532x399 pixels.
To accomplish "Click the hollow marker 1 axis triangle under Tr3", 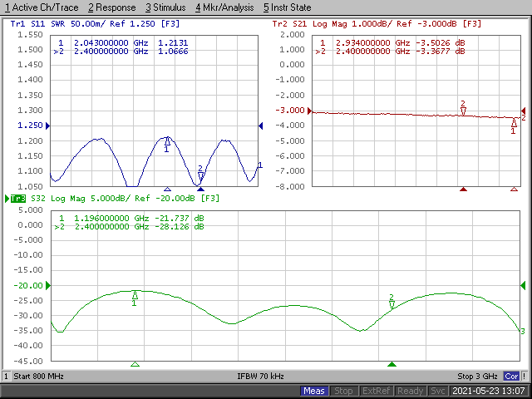I will pos(135,364).
